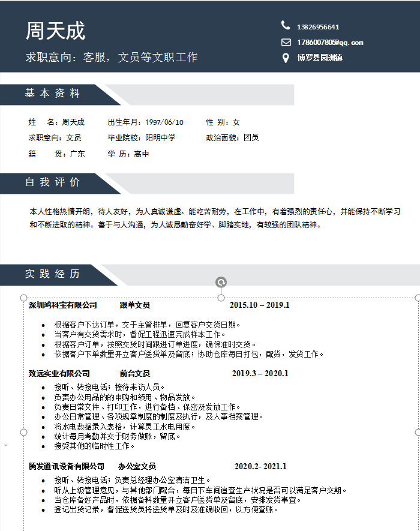The width and height of the screenshot is (420, 531).
Task: Click the email envelope icon
Action: 286,42
